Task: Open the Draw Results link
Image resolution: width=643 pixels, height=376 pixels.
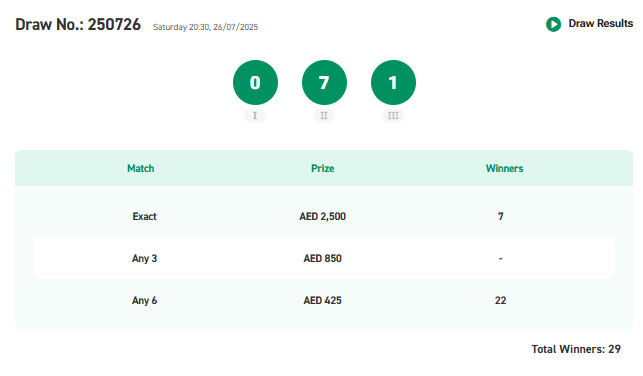Action: [x=600, y=24]
